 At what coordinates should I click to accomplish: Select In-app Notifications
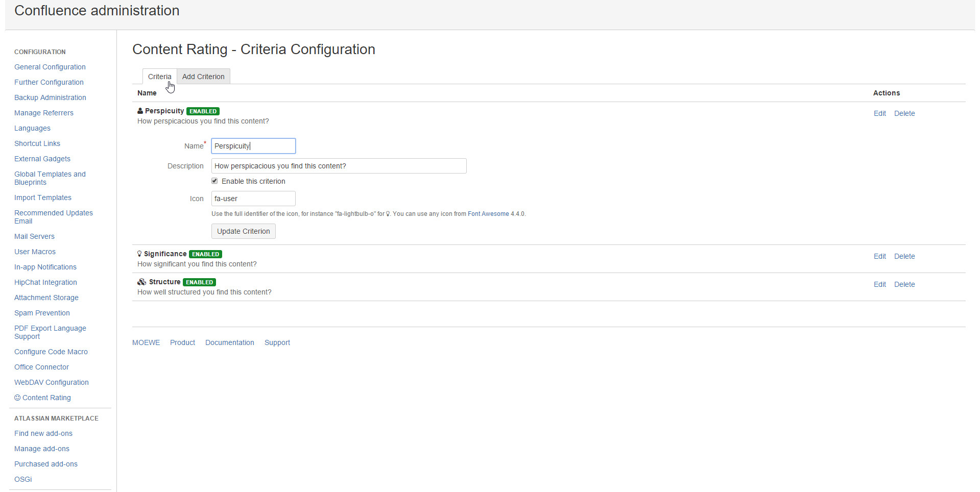pyautogui.click(x=45, y=267)
